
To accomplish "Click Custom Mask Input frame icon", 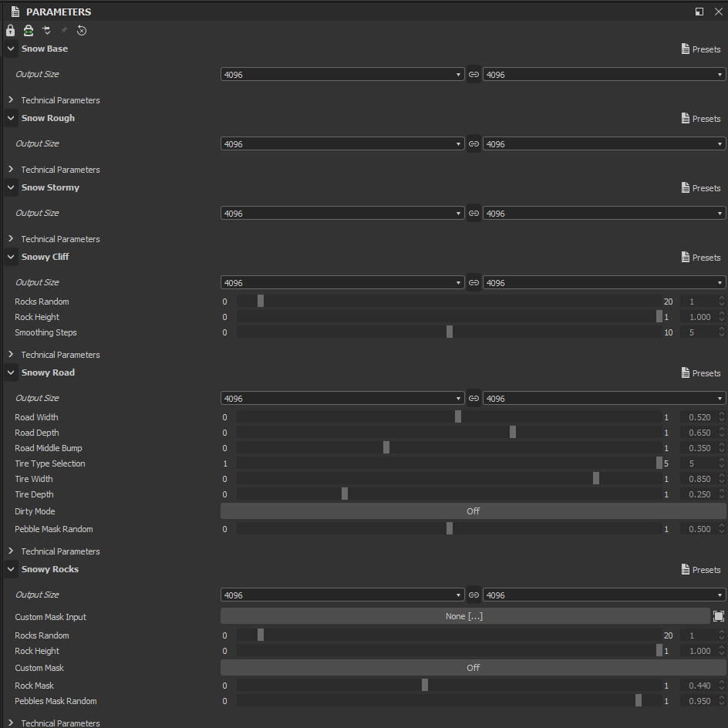I will click(x=718, y=616).
